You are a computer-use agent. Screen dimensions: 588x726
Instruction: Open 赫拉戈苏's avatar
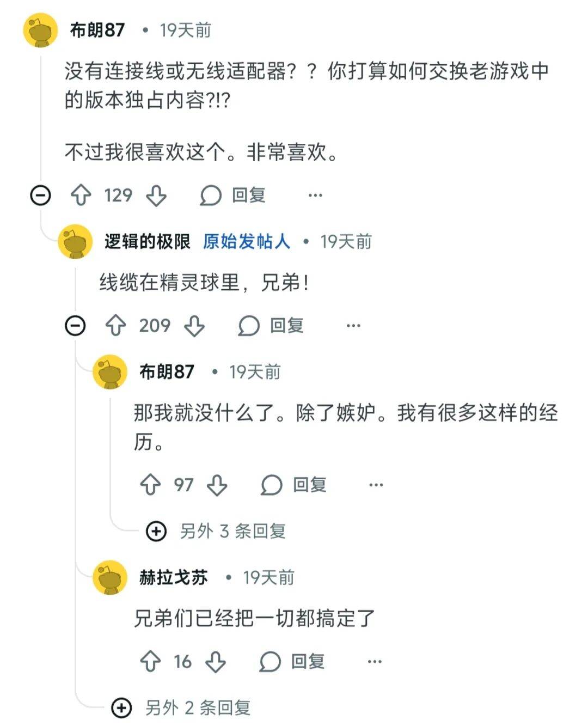[111, 577]
